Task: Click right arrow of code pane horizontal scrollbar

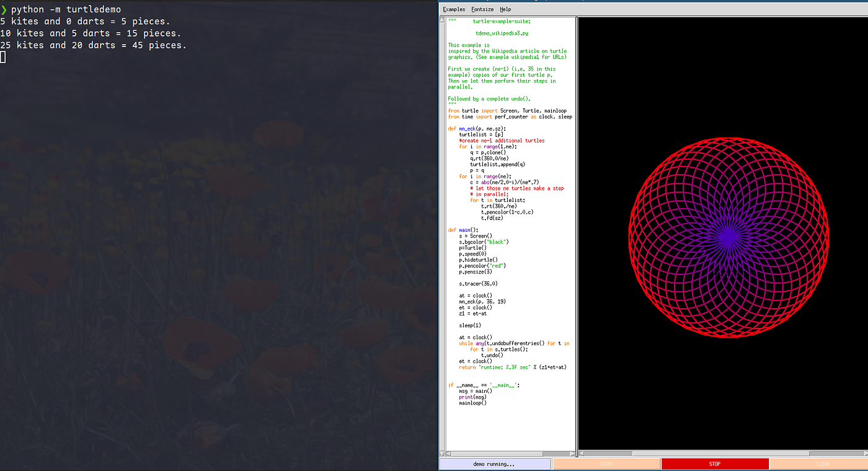Action: coord(572,454)
